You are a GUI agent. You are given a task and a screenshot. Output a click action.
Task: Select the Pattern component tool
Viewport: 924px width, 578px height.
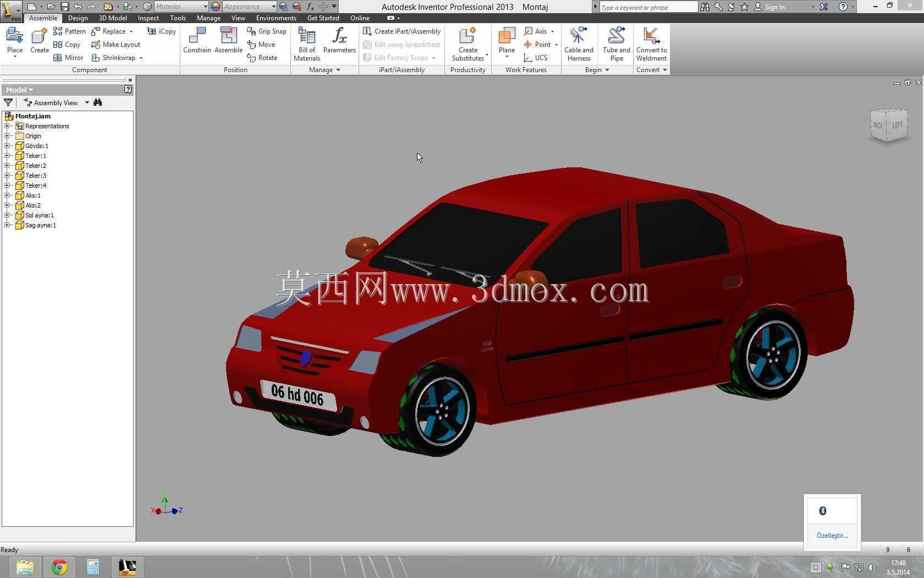click(70, 31)
